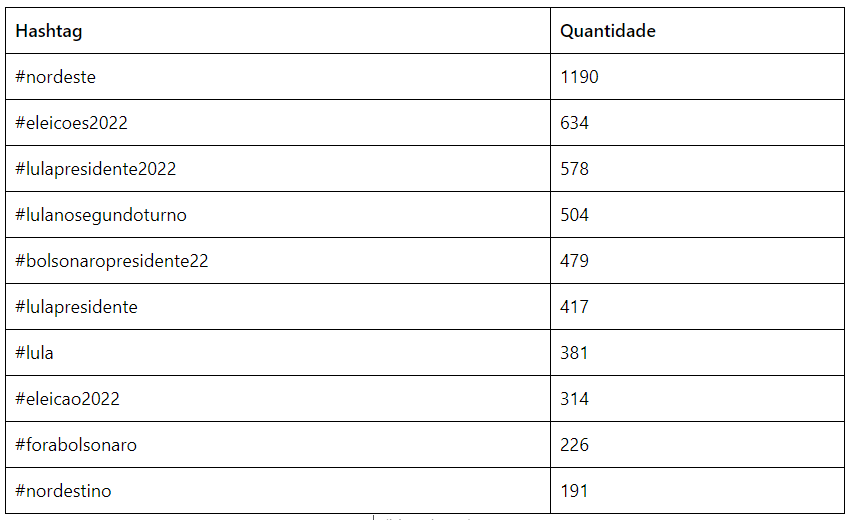This screenshot has height=520, width=848.
Task: Select the #lulapresidente2022 cell
Action: tap(96, 169)
